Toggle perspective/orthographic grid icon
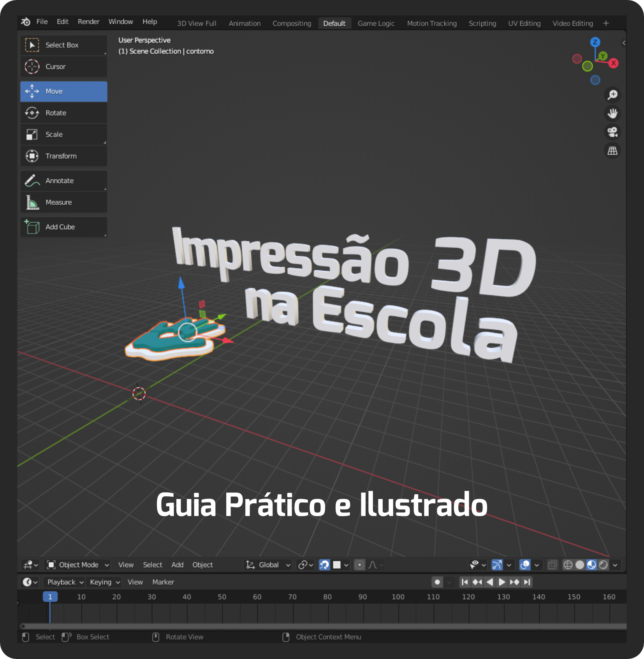Screen dimensions: 644x659 612,151
